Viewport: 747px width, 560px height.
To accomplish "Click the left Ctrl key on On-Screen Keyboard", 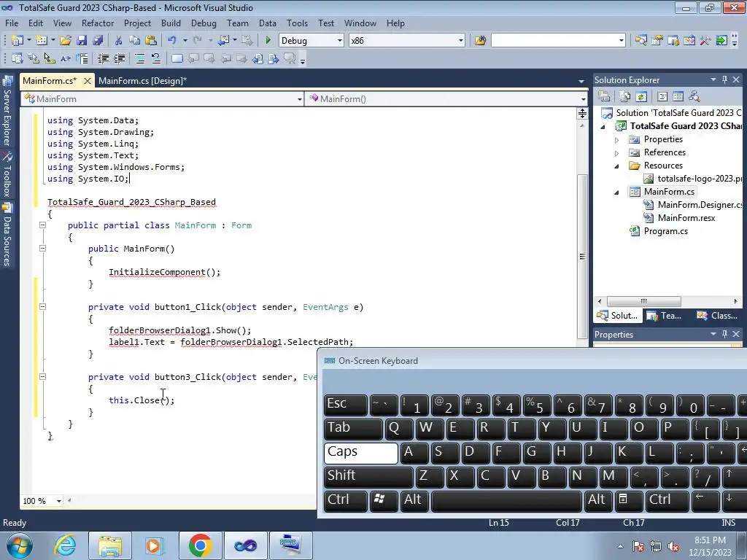I will point(346,500).
